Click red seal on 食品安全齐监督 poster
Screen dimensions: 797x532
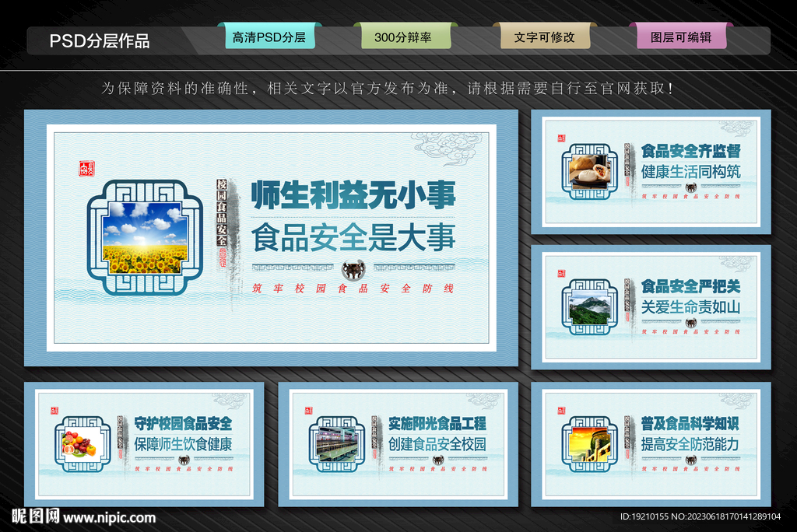[x=561, y=138]
